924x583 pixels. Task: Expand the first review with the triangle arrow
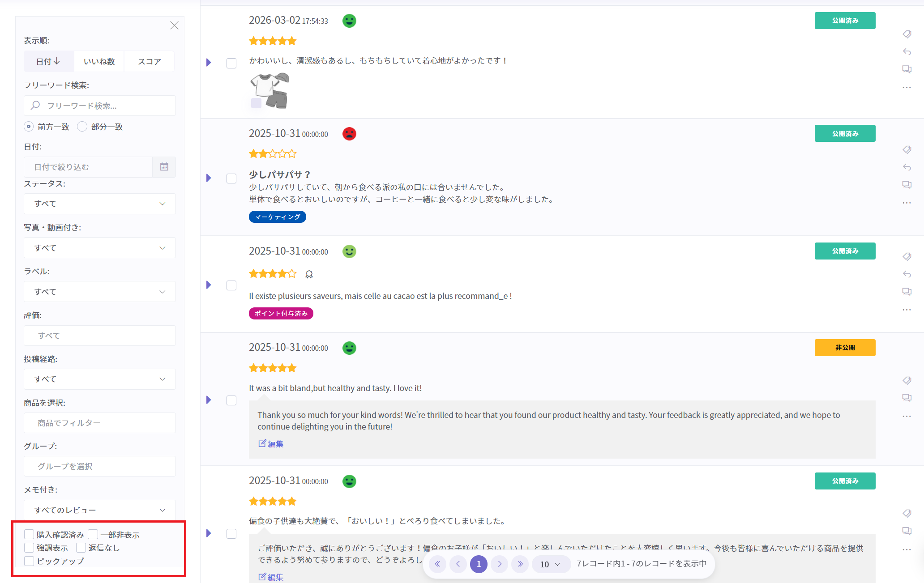(209, 63)
